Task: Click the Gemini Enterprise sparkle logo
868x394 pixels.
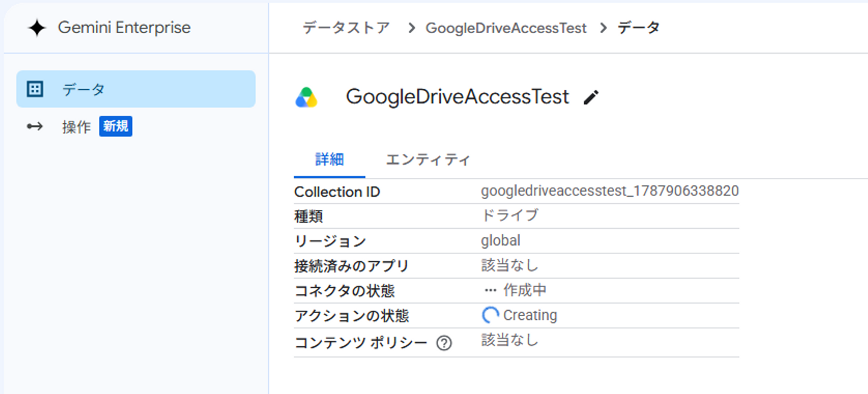Action: point(37,28)
